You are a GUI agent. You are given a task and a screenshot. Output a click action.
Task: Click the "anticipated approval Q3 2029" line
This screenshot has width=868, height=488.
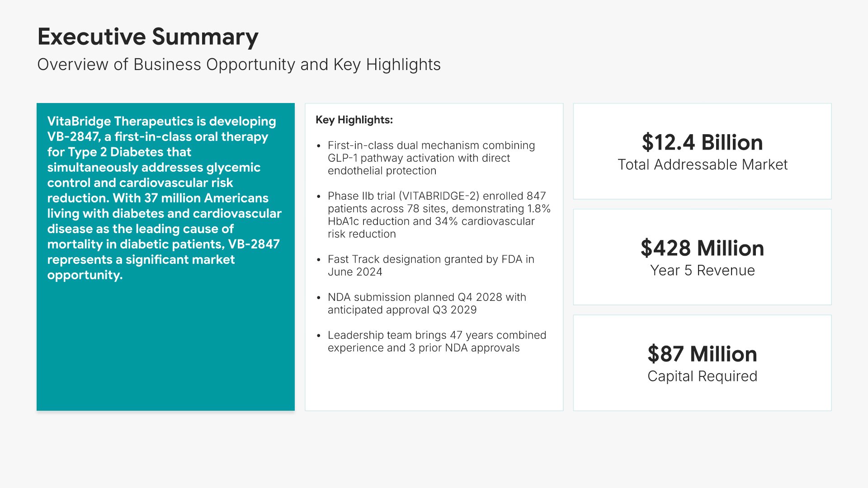pos(402,310)
